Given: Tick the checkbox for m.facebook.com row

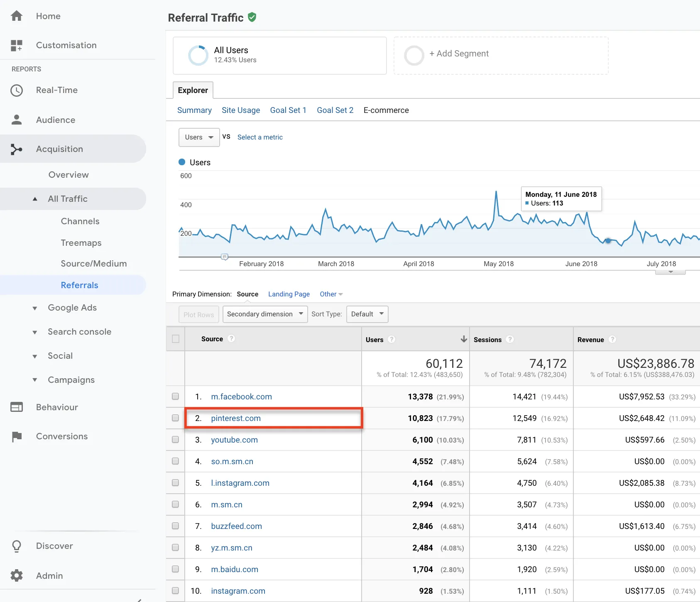Looking at the screenshot, I should 175,396.
